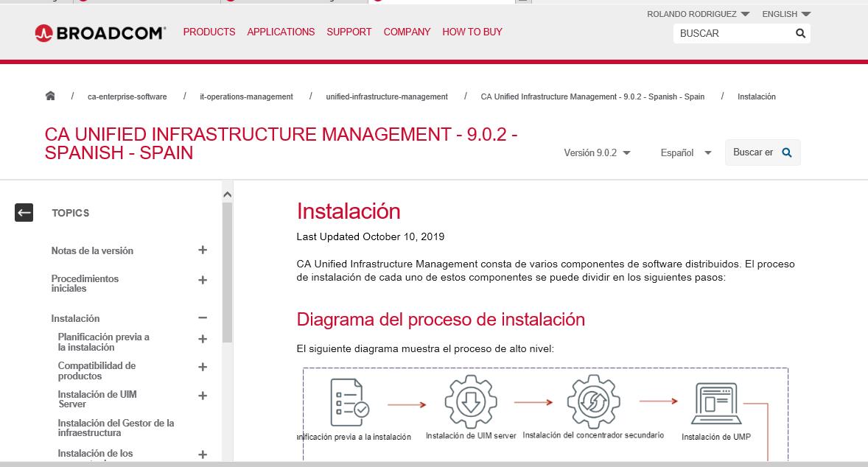Collapse the Instalación topic
Screen dimensions: 868x467
tap(203, 317)
